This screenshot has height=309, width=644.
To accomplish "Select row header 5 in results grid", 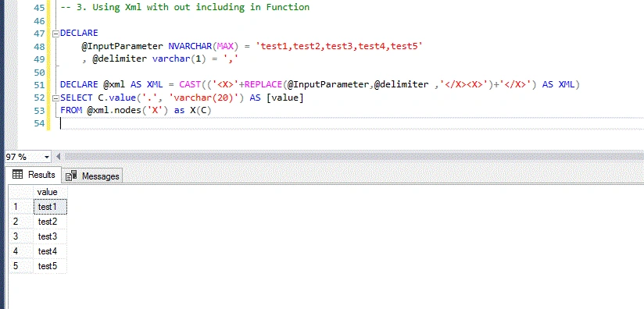I will [x=21, y=266].
